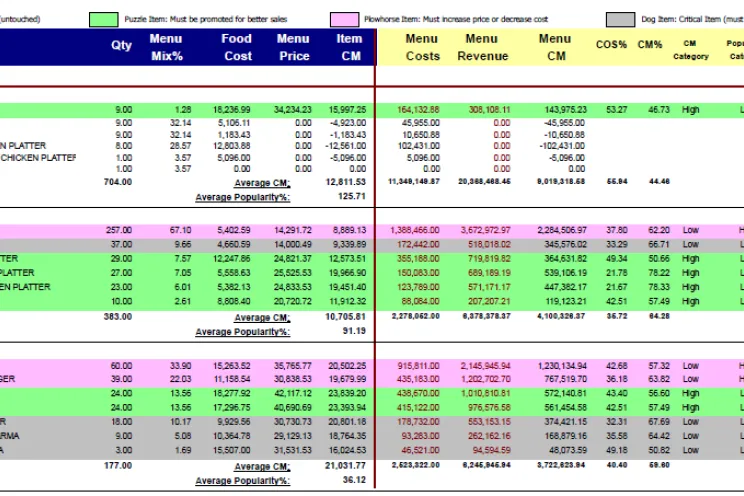Select the average popularity value 91.19
This screenshot has width=744, height=496.
click(354, 331)
